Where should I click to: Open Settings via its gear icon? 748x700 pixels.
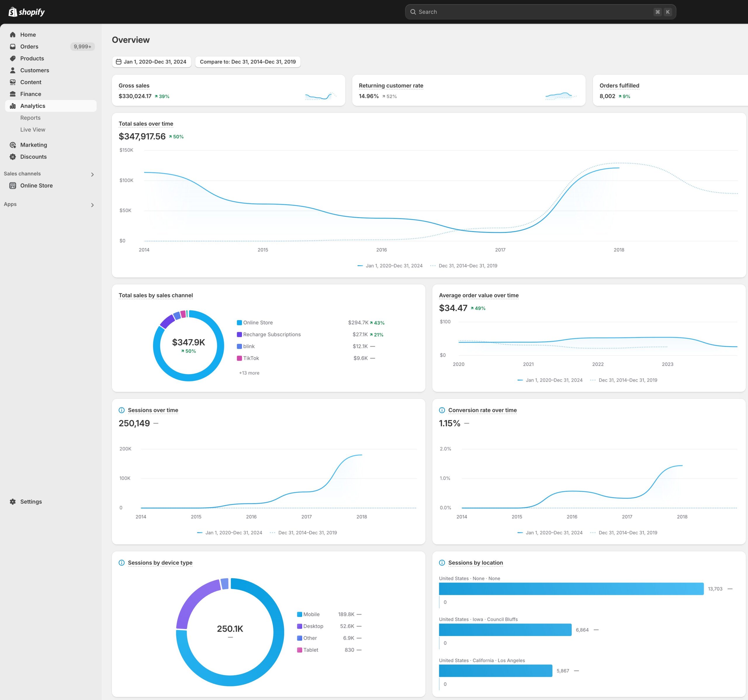[13, 502]
